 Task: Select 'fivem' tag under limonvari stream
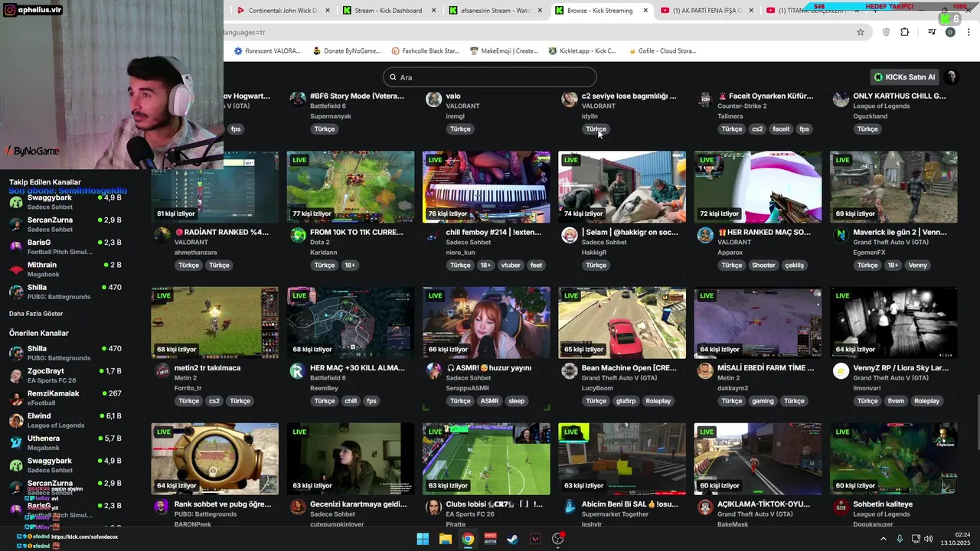point(896,401)
